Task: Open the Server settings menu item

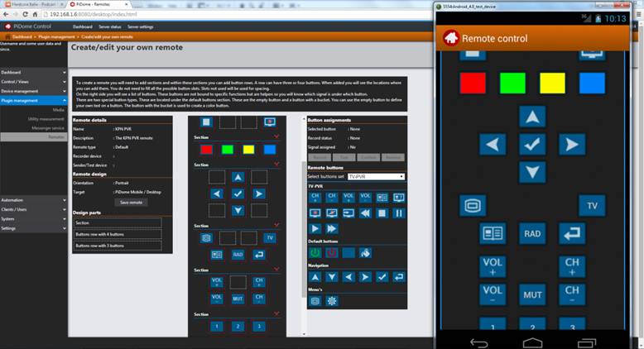Action: tap(142, 26)
